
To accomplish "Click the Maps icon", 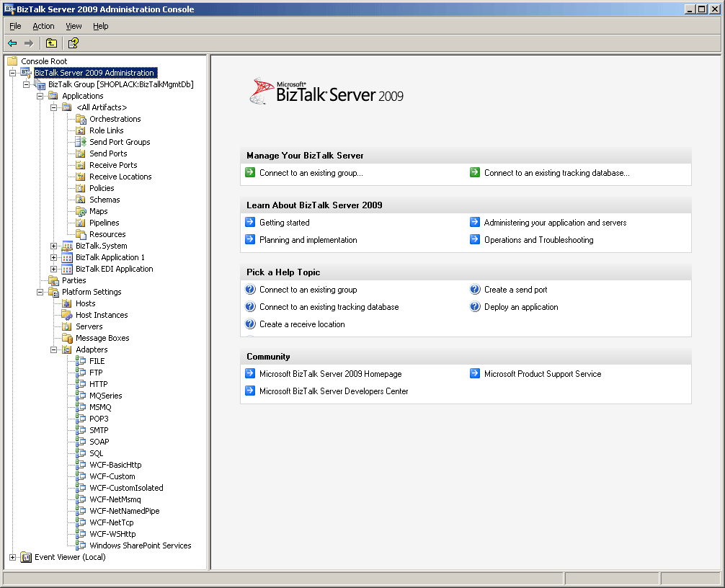I will [81, 212].
